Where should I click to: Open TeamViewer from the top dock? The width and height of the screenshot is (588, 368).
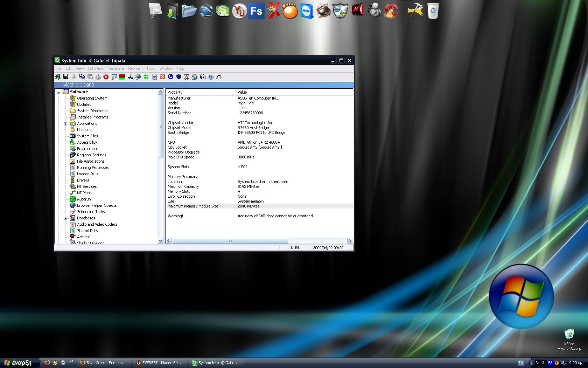coord(307,11)
